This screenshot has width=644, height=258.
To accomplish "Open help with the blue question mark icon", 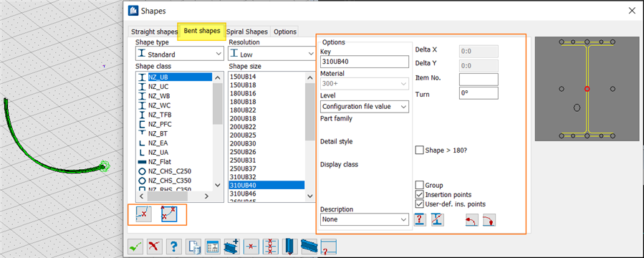I will [174, 247].
